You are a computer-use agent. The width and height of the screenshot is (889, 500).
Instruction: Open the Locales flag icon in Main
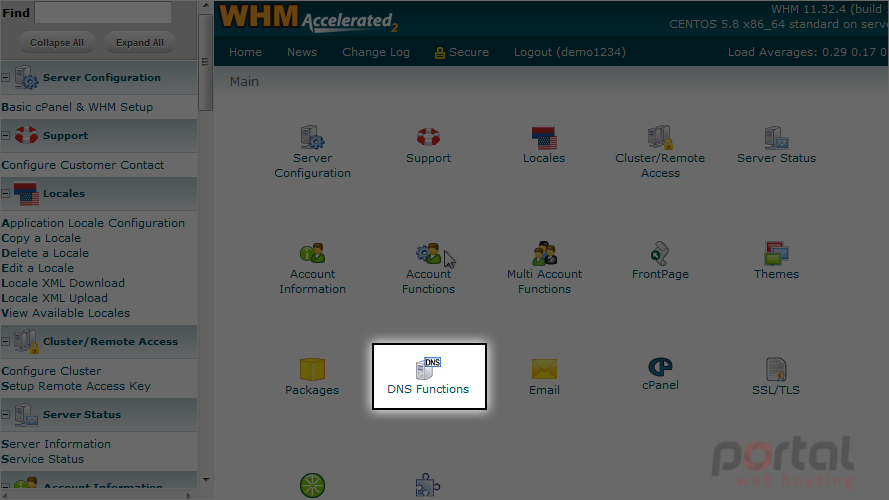click(544, 138)
